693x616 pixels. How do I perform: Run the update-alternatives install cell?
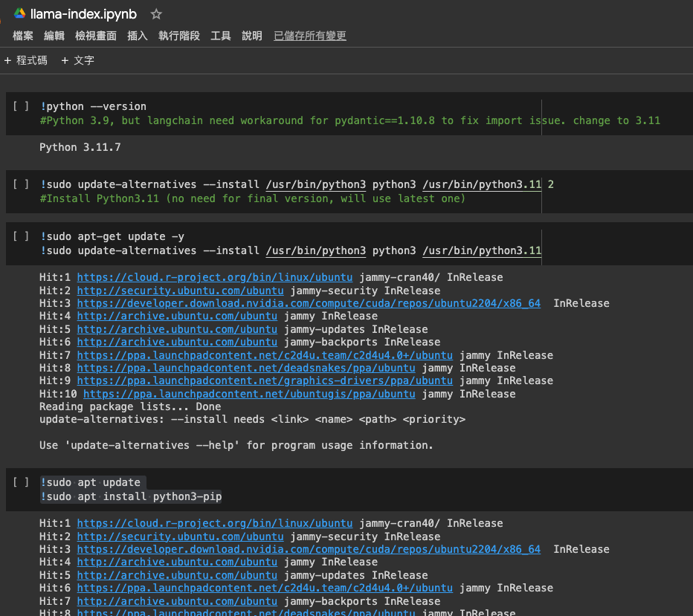pyautogui.click(x=21, y=184)
